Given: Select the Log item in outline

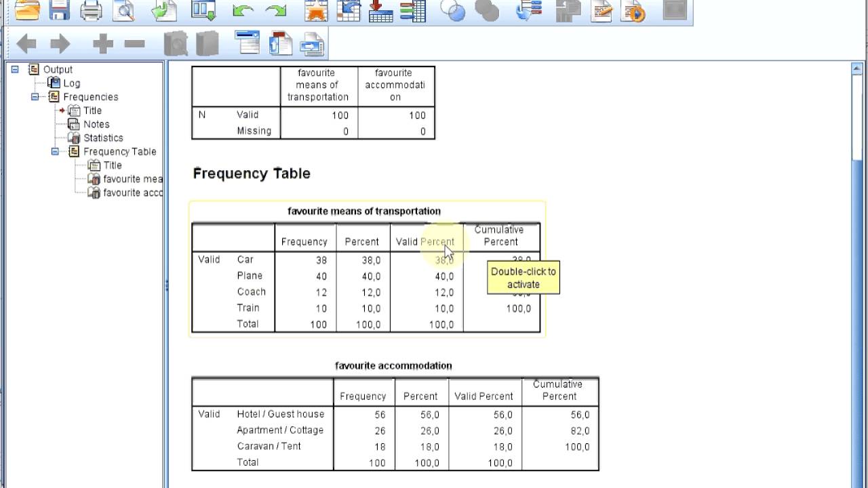Looking at the screenshot, I should tap(71, 83).
